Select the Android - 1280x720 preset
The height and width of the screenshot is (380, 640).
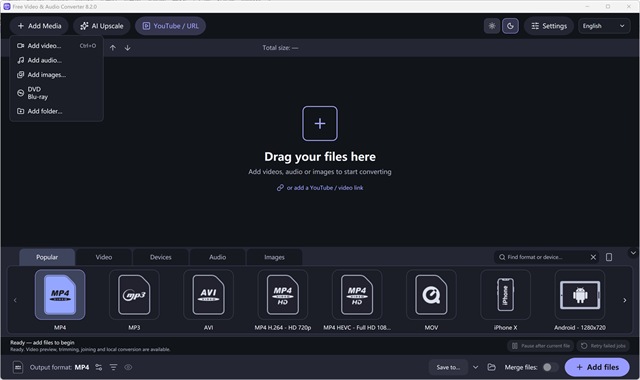click(x=580, y=295)
